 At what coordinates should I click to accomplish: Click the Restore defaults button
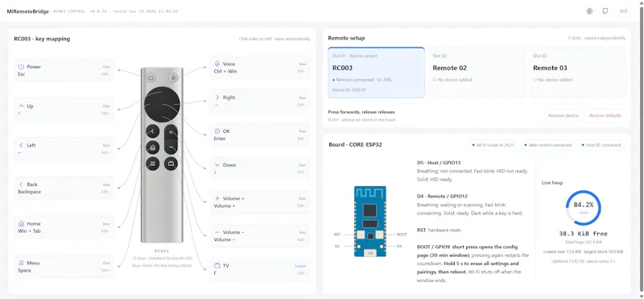(605, 115)
